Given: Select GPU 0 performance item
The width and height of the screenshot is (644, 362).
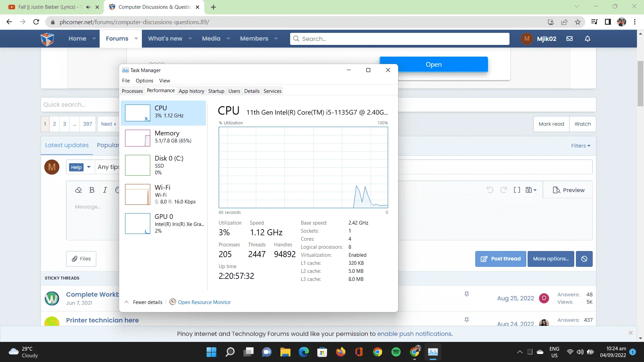Looking at the screenshot, I should pyautogui.click(x=163, y=224).
